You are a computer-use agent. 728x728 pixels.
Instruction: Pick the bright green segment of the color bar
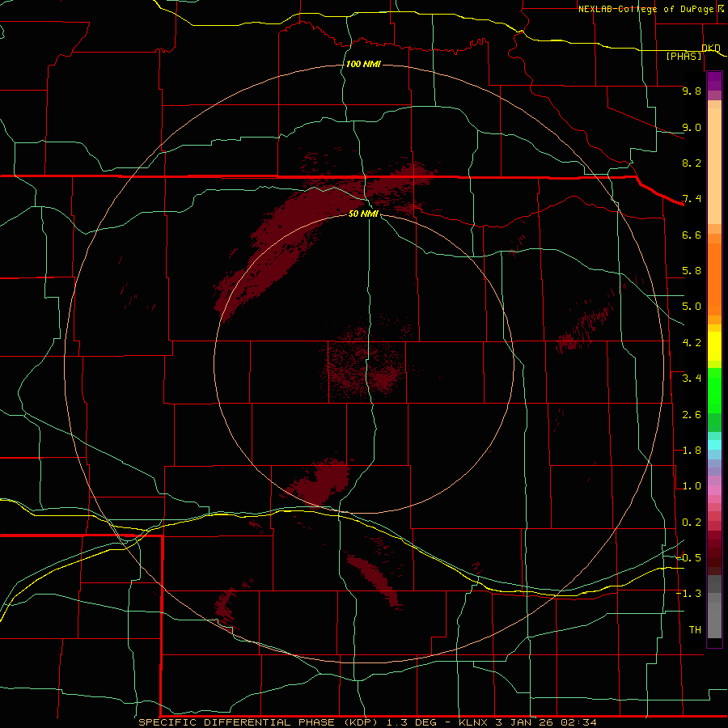(x=714, y=391)
